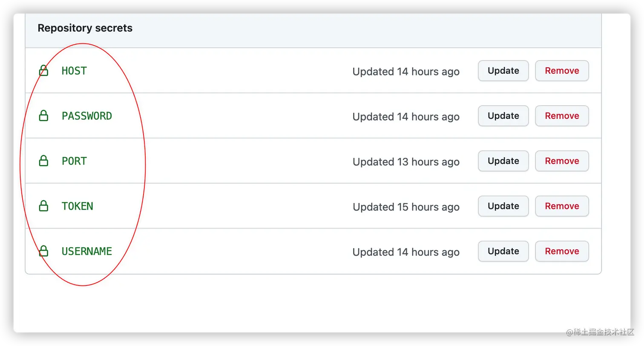Click the lock icon beside TOKEN
This screenshot has height=346, width=644.
43,206
